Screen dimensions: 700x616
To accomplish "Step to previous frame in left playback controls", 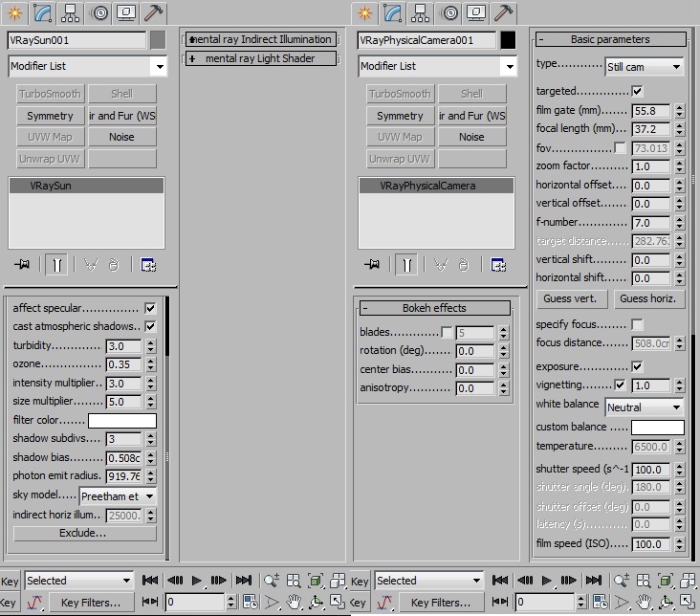I will pyautogui.click(x=175, y=581).
